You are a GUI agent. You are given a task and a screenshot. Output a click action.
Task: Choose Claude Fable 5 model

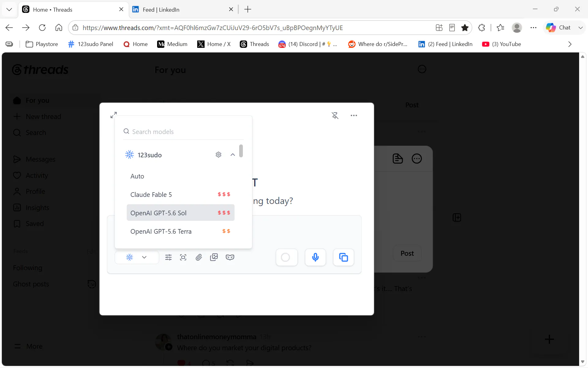click(x=181, y=194)
